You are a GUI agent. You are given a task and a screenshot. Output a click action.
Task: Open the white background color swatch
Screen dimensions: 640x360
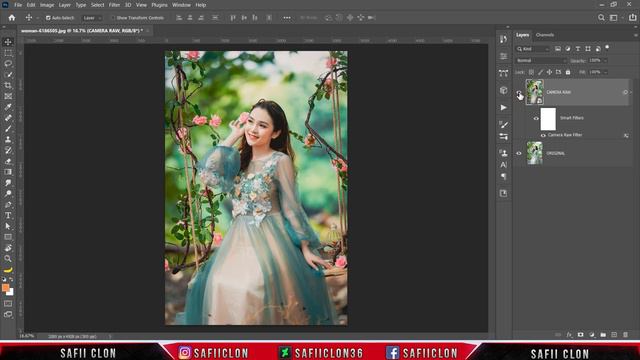pos(11,293)
